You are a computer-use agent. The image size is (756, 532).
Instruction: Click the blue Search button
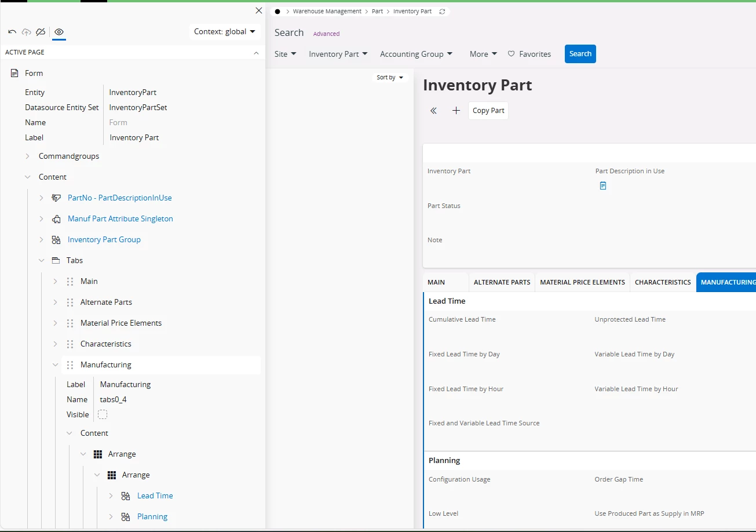coord(580,54)
